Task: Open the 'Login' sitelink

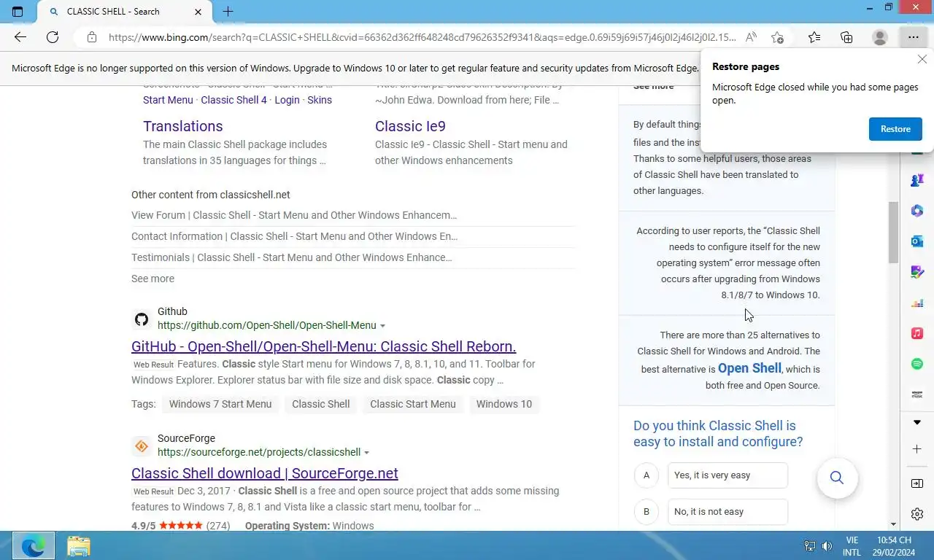Action: pyautogui.click(x=287, y=100)
